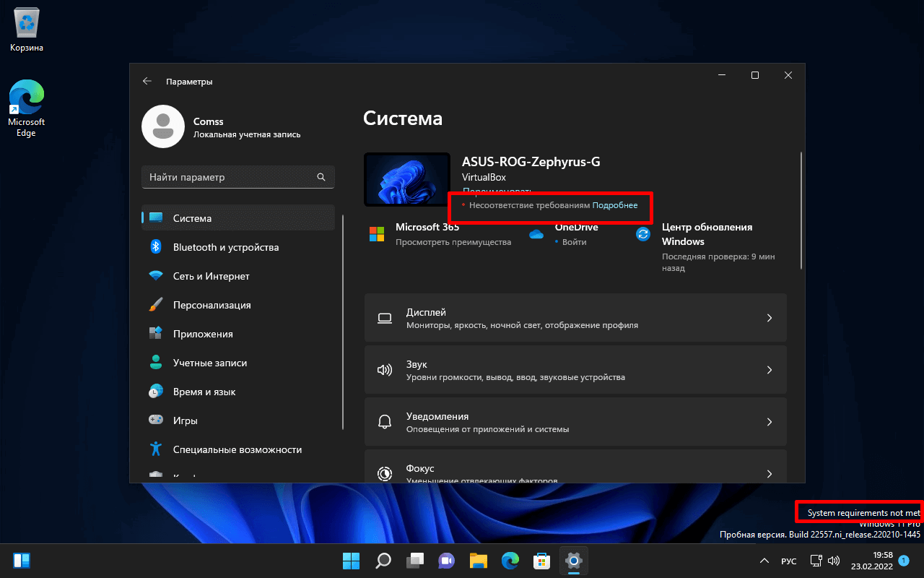Viewport: 924px width, 578px height.
Task: Click the main panel vertical scrollbar
Action: 801,210
